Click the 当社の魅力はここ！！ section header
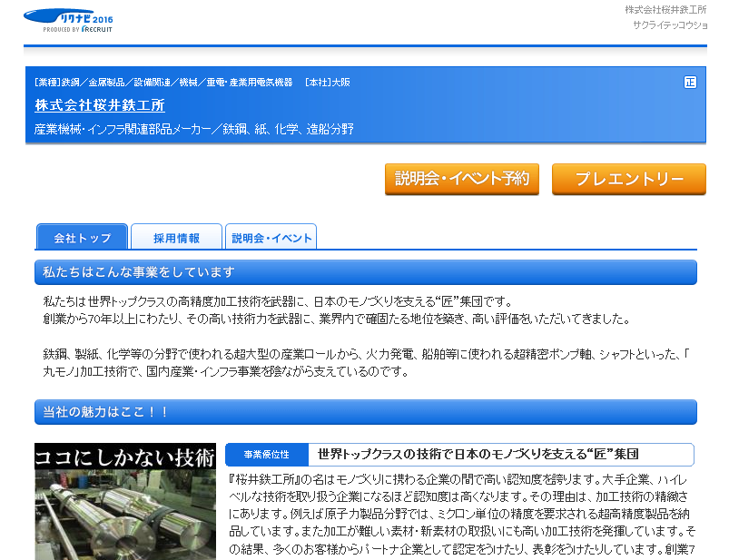 coord(366,412)
